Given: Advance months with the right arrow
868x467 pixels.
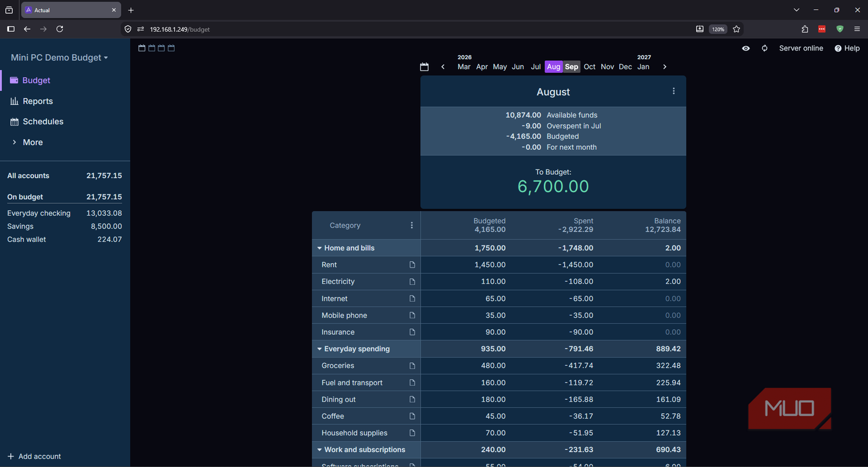Looking at the screenshot, I should (x=664, y=67).
